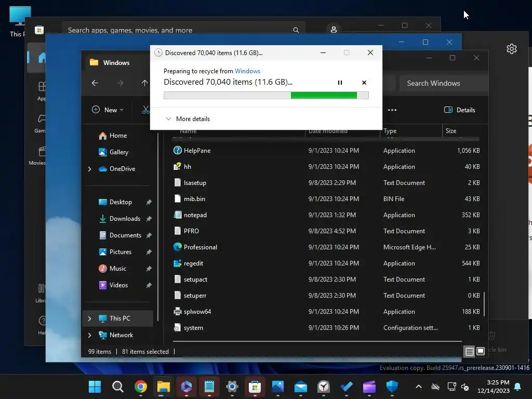Go forward in File Explorer
Image resolution: width=532 pixels, height=399 pixels.
pos(120,83)
